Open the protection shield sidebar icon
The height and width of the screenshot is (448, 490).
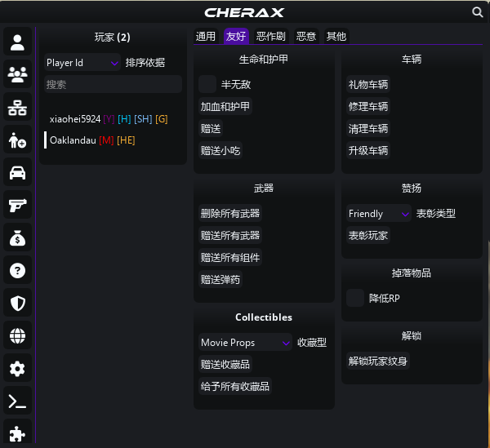point(17,303)
